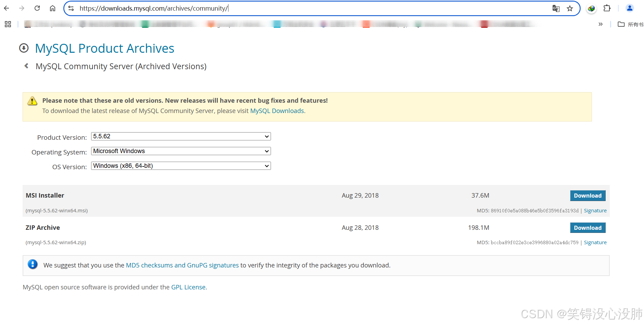
Task: Download the MSI Installer
Action: tap(588, 196)
